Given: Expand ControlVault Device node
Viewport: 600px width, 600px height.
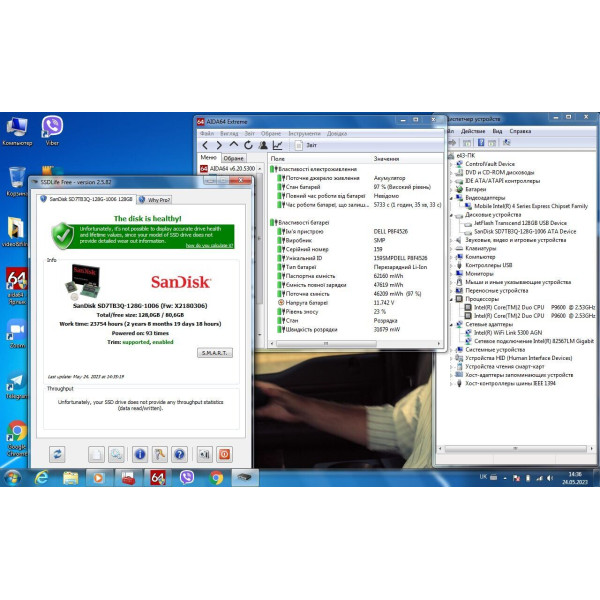Looking at the screenshot, I should click(x=452, y=164).
